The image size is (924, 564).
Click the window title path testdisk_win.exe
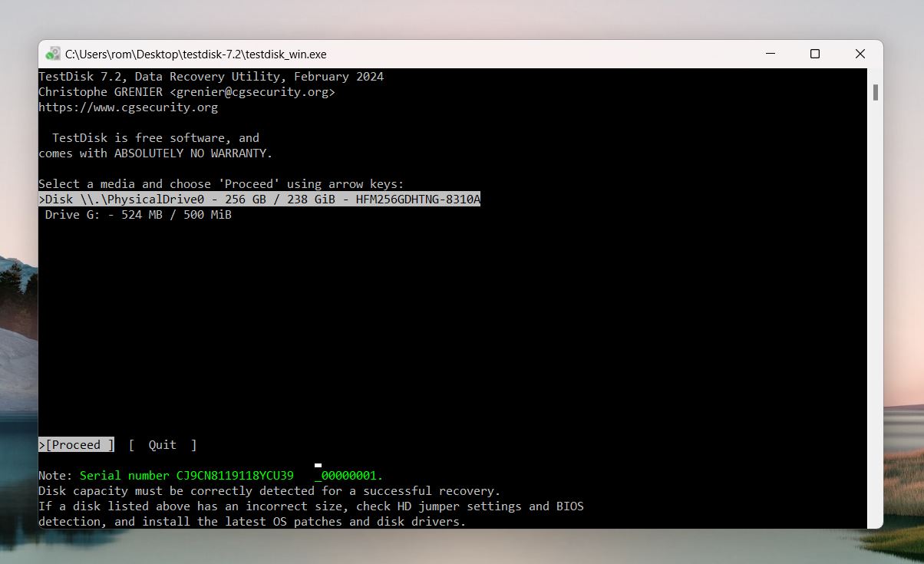click(x=196, y=54)
